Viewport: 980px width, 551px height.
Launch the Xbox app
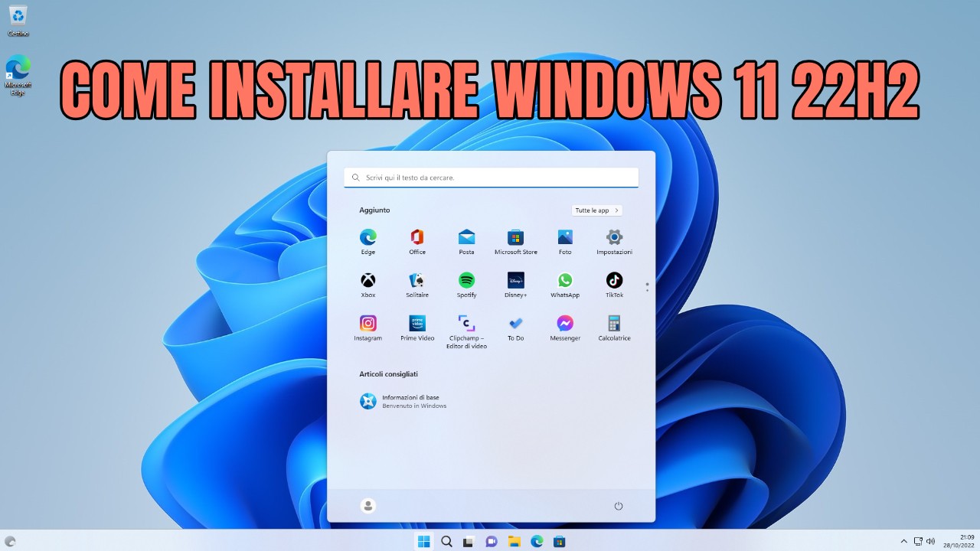pyautogui.click(x=368, y=285)
